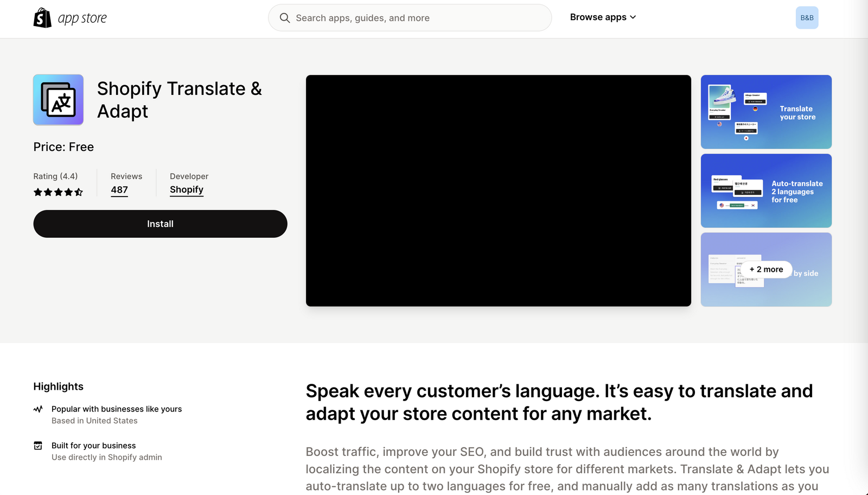Click the app store wordmark text
This screenshot has width=868, height=495.
(x=82, y=18)
